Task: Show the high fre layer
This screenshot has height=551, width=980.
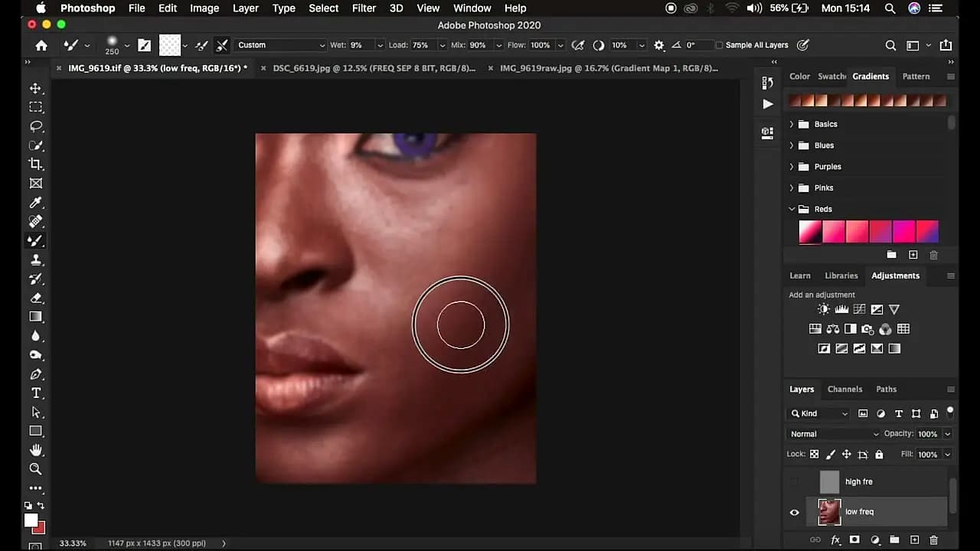Action: tap(794, 482)
